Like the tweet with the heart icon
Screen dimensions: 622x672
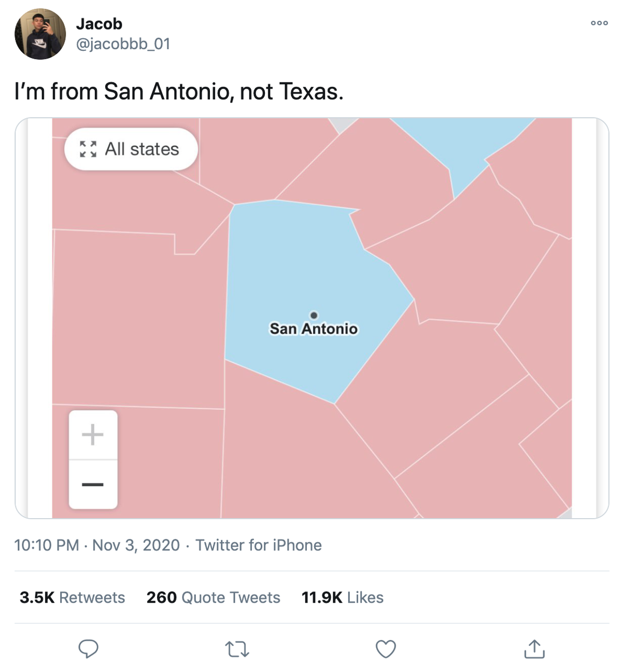(x=386, y=649)
